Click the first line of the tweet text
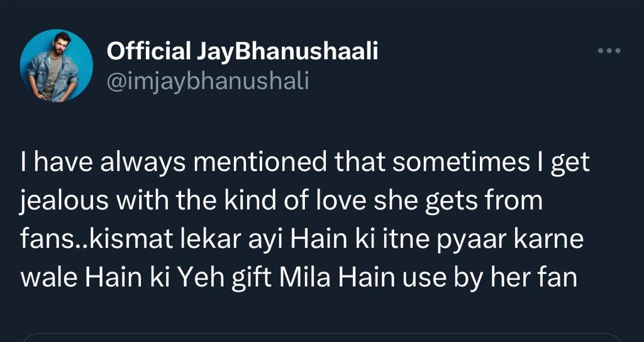 [305, 163]
